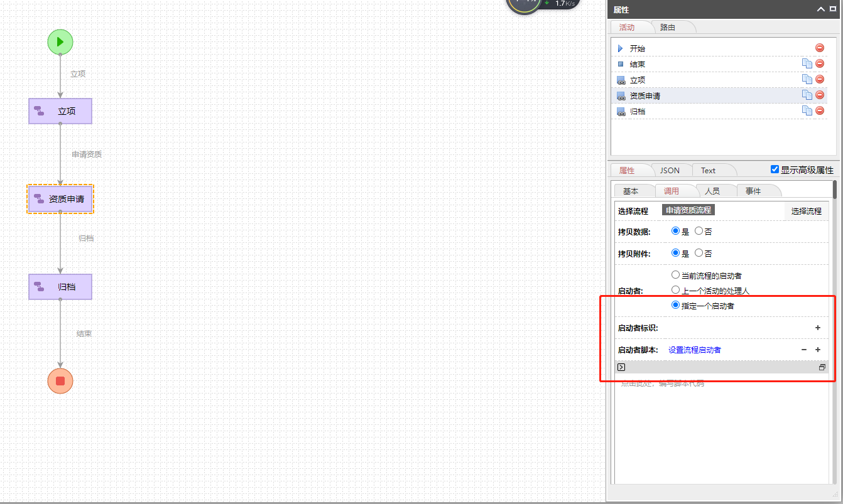Image resolution: width=843 pixels, height=504 pixels.
Task: Copy the 归档 activity using copy icon
Action: (x=807, y=110)
